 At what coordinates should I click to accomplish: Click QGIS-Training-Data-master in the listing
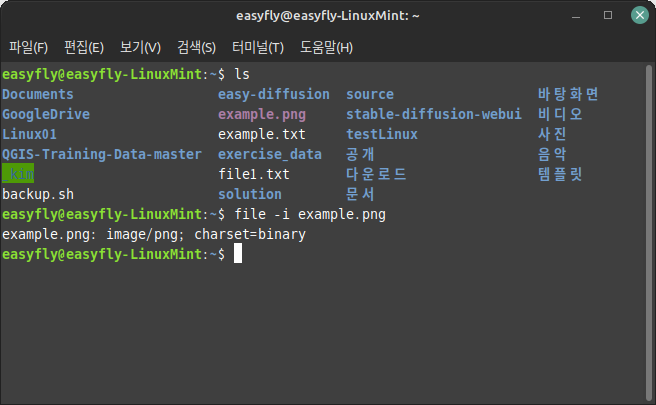[x=102, y=154]
